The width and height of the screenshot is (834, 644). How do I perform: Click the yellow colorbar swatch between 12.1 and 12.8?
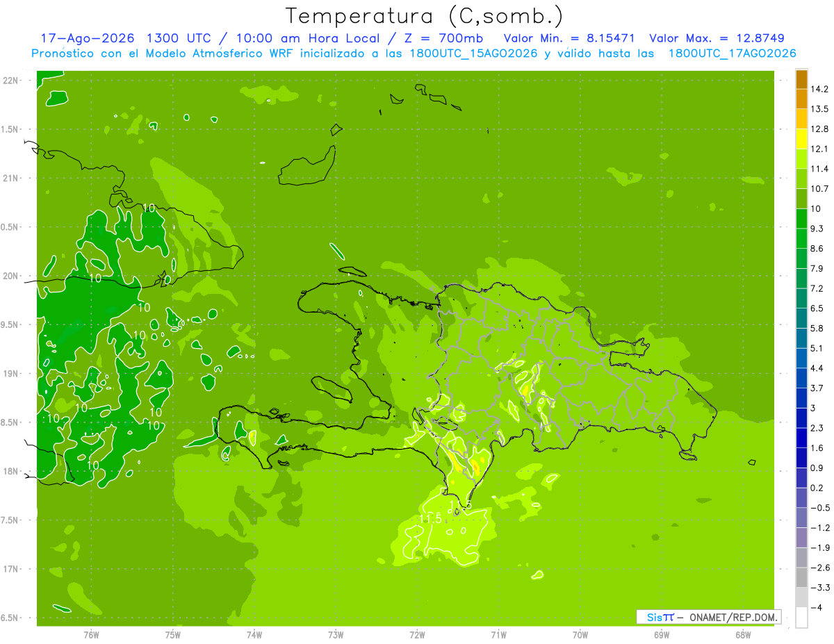801,138
